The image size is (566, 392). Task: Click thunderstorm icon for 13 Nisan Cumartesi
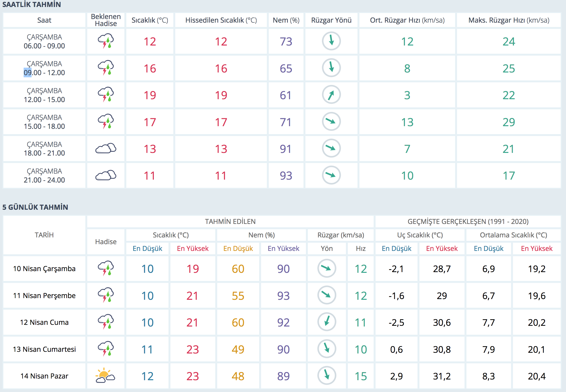click(106, 349)
